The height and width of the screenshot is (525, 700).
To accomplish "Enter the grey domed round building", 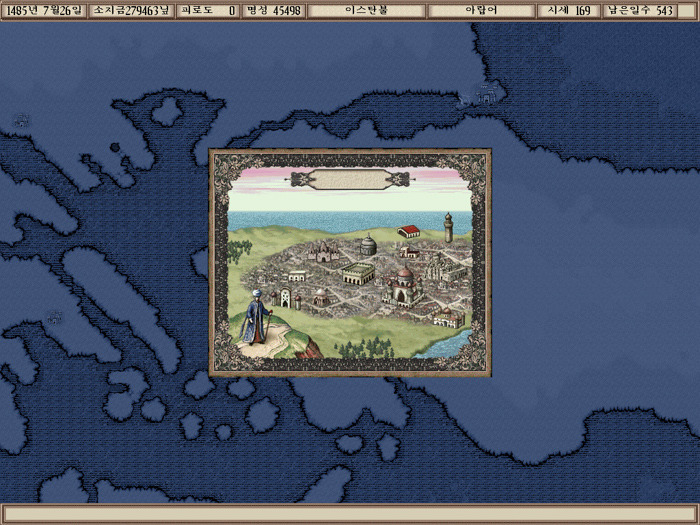I will 368,245.
